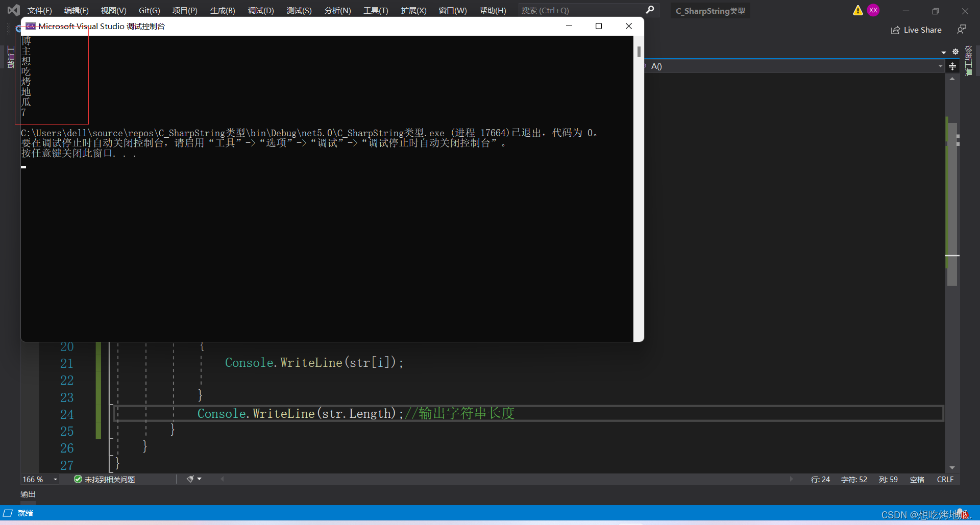
Task: Open the code cleanup dropdown arrow
Action: [x=199, y=479]
